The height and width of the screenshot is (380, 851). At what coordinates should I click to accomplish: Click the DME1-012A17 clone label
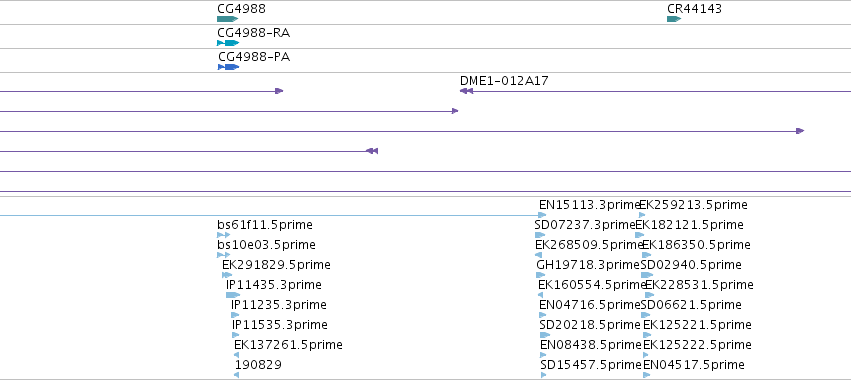(x=504, y=80)
